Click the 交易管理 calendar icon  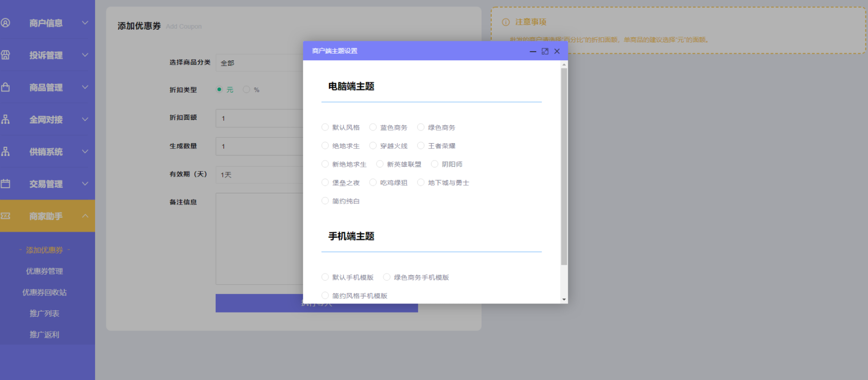click(x=6, y=184)
